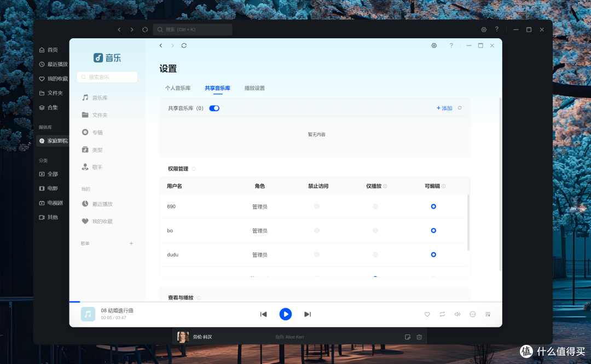
Task: Toggle repeat mode in player bar
Action: click(x=442, y=314)
